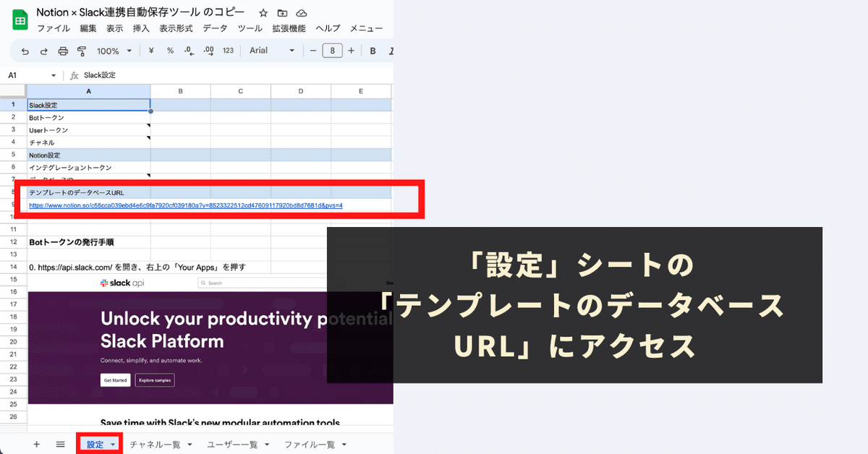Image resolution: width=868 pixels, height=454 pixels.
Task: Select cell containing Notion設定
Action: 88,155
